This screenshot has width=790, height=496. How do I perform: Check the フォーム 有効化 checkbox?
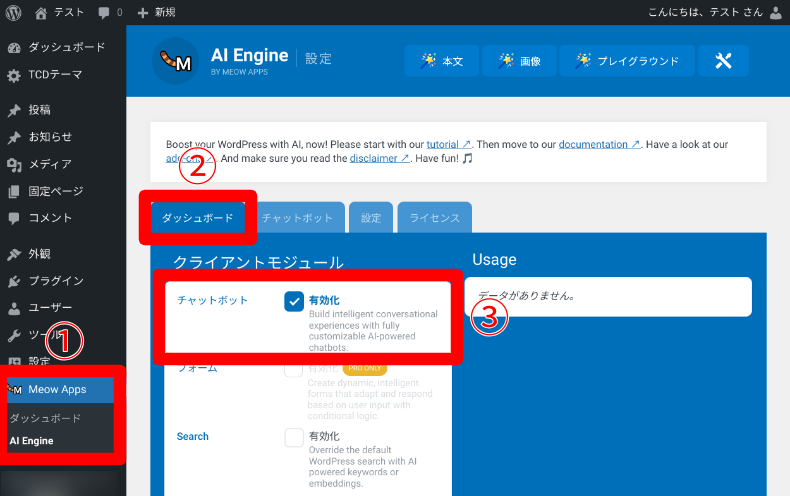[294, 370]
